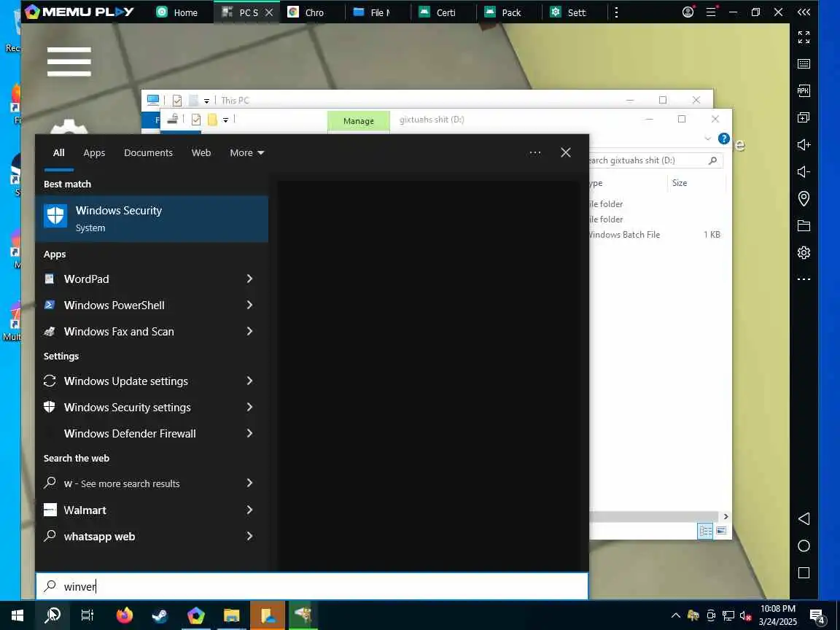Switch to large icons view in explorer
Screen dimensions: 840x630
click(721, 531)
